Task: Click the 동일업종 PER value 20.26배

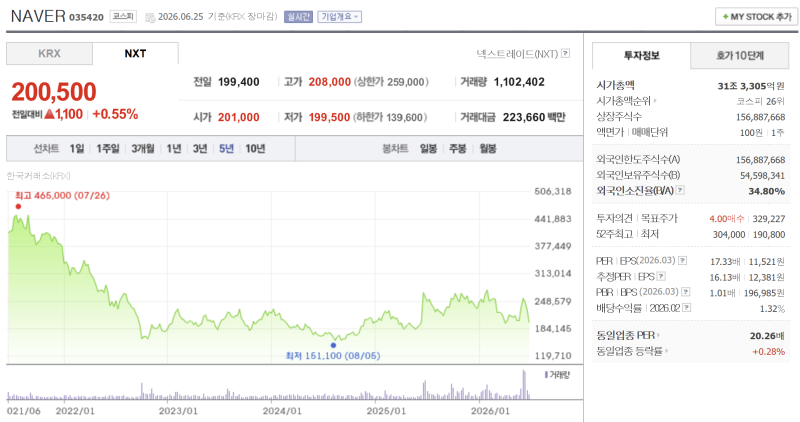Action: tap(767, 336)
